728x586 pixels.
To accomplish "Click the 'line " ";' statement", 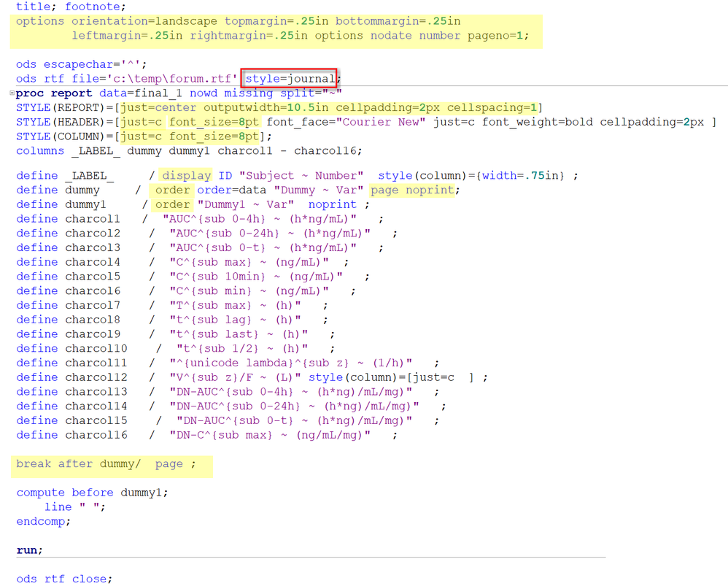I will pyautogui.click(x=74, y=506).
